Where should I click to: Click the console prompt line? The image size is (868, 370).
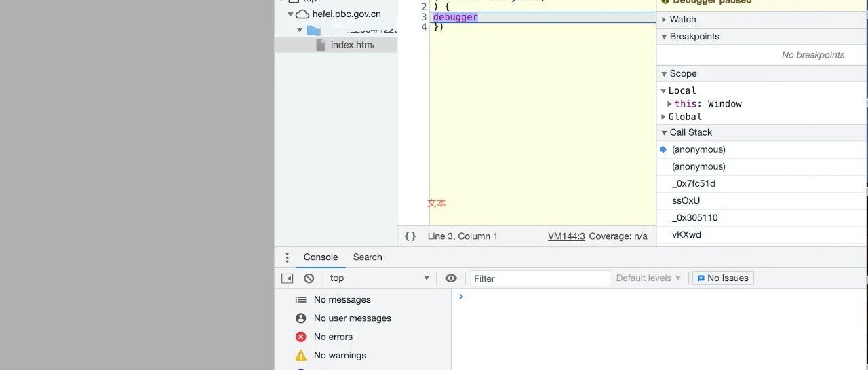click(659, 297)
